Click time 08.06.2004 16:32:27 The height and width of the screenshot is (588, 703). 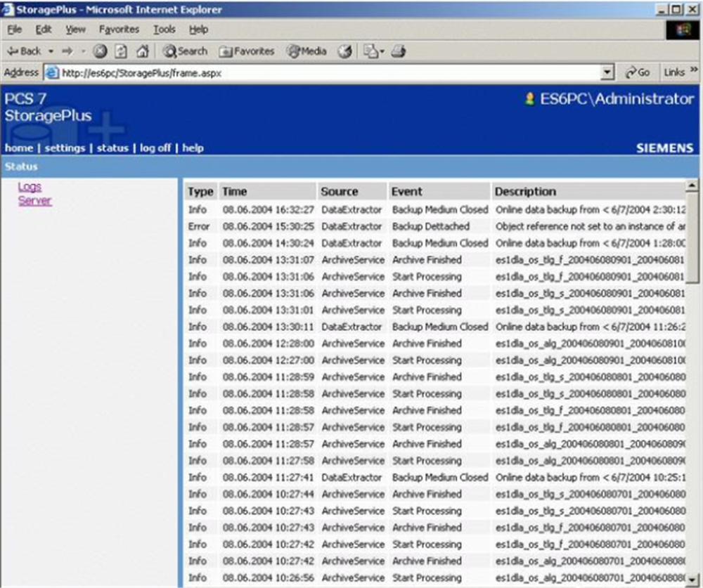pyautogui.click(x=268, y=210)
